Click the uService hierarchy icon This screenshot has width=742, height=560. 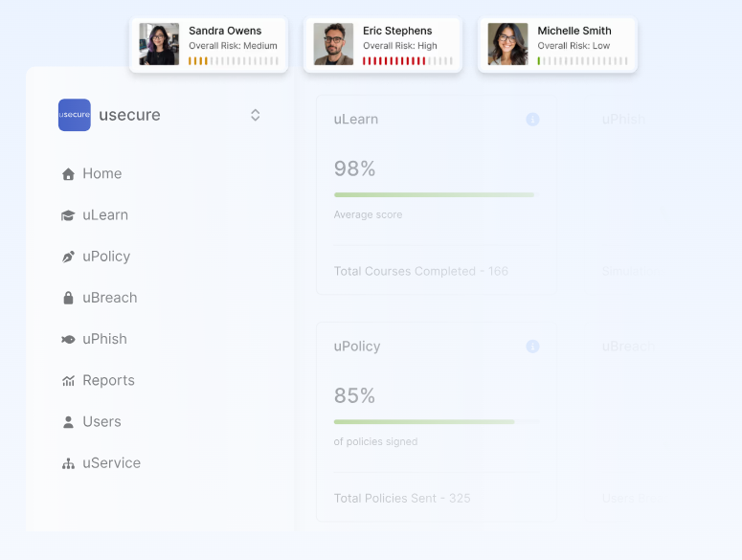click(68, 463)
